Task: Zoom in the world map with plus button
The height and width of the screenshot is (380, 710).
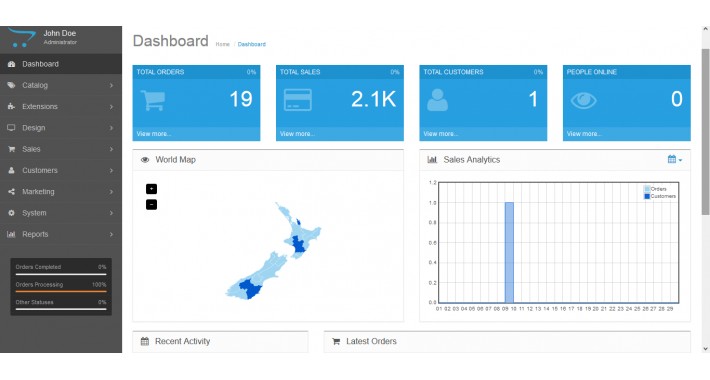Action: [151, 189]
